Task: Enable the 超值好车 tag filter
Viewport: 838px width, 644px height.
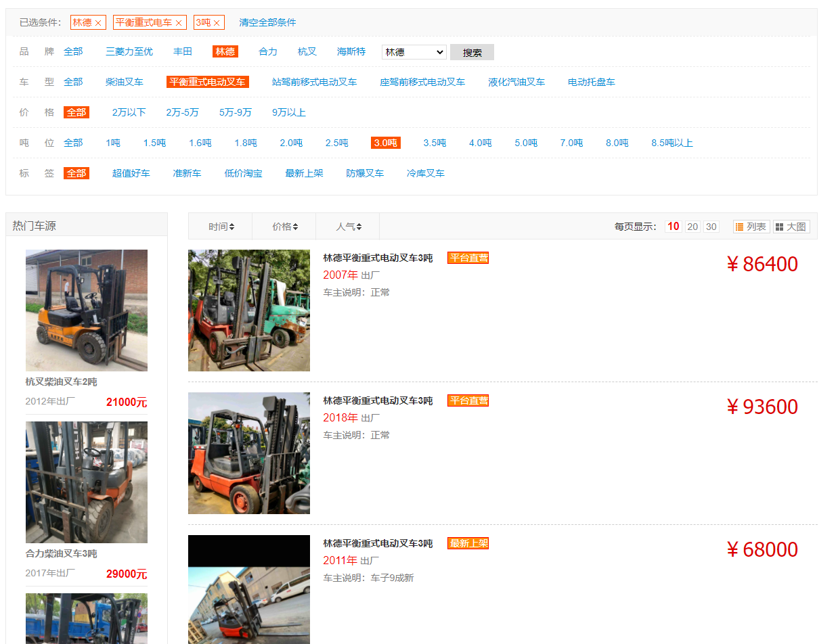Action: click(x=131, y=173)
